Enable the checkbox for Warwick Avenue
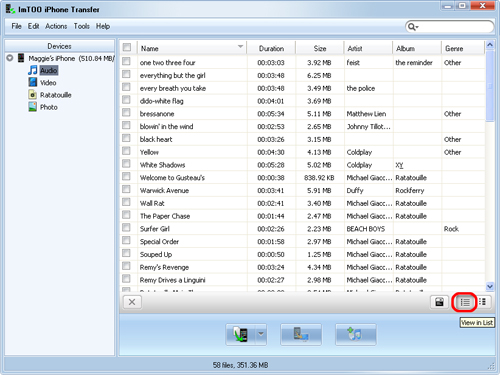The height and width of the screenshot is (375, 500). (126, 189)
